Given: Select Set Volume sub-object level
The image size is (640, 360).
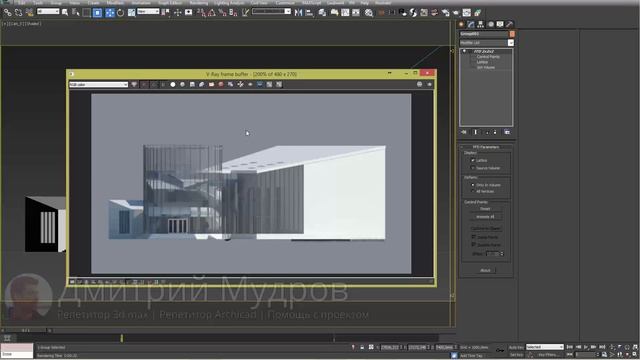Looking at the screenshot, I should point(486,67).
